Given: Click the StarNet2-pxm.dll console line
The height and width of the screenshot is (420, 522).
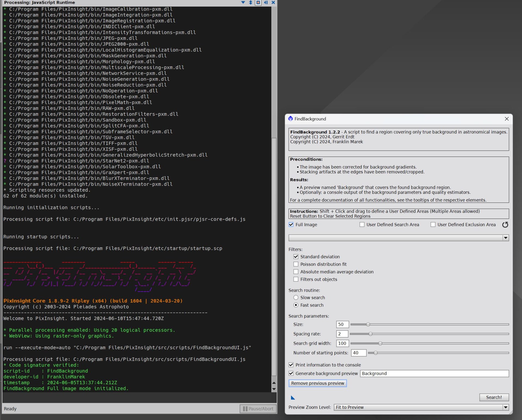Looking at the screenshot, I should tap(76, 161).
